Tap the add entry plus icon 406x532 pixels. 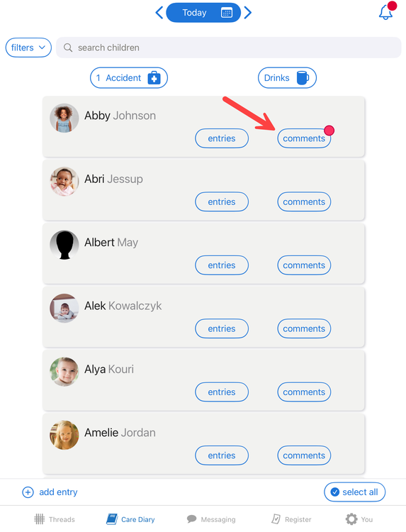[x=28, y=492]
